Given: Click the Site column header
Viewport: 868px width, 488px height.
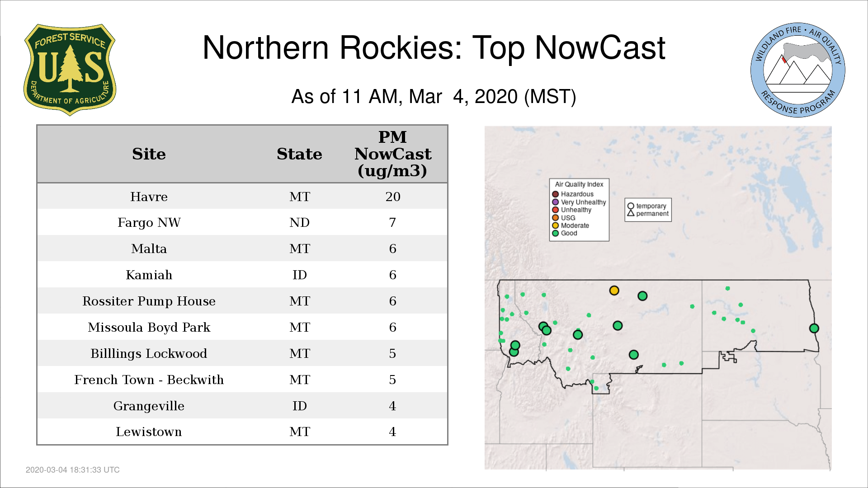Looking at the screenshot, I should (x=149, y=154).
